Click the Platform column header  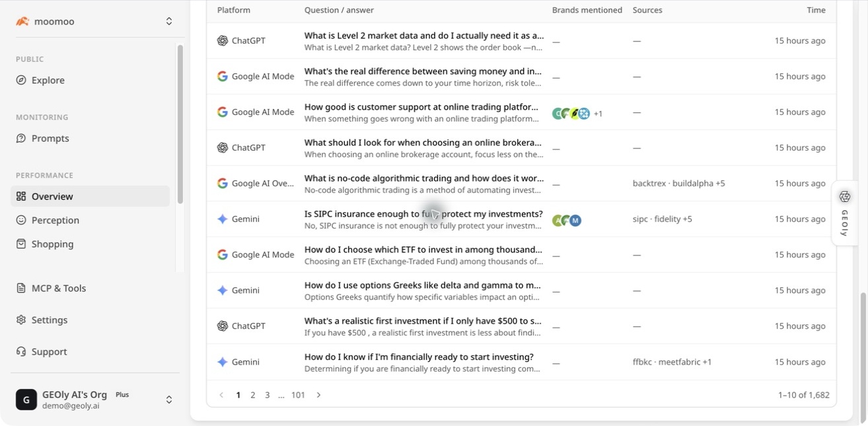[234, 10]
